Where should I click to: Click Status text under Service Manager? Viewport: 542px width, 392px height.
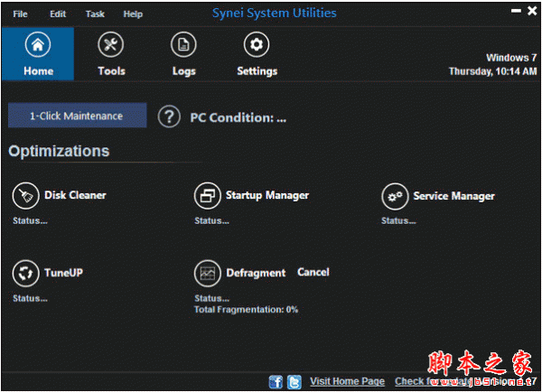point(398,220)
